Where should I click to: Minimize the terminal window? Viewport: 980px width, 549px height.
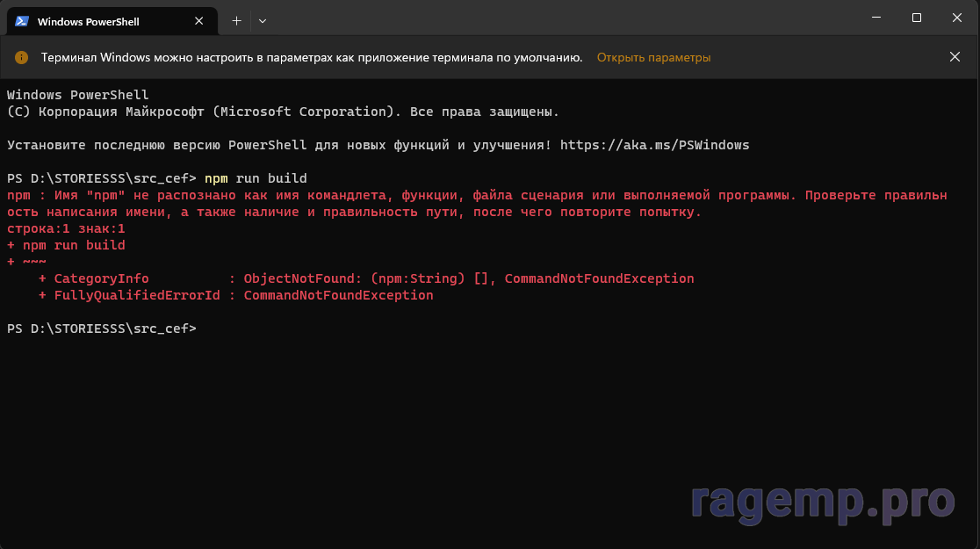click(877, 18)
